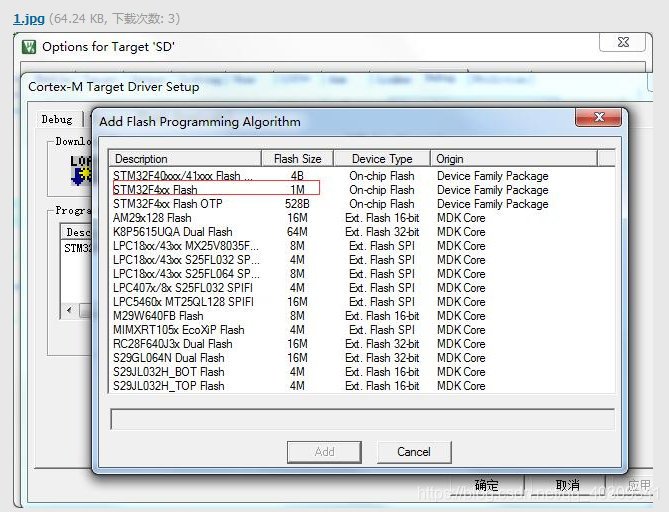Switch to the Debug tab
The width and height of the screenshot is (669, 512).
click(x=57, y=119)
